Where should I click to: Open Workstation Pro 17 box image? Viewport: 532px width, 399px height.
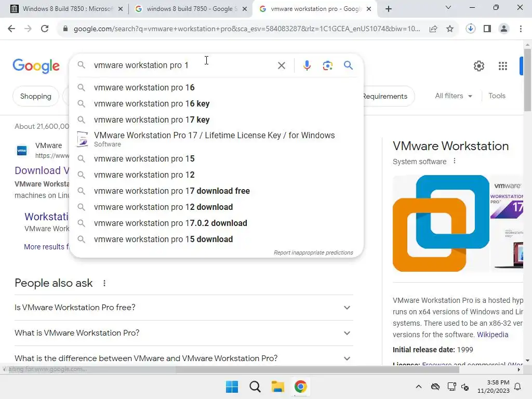click(x=506, y=200)
